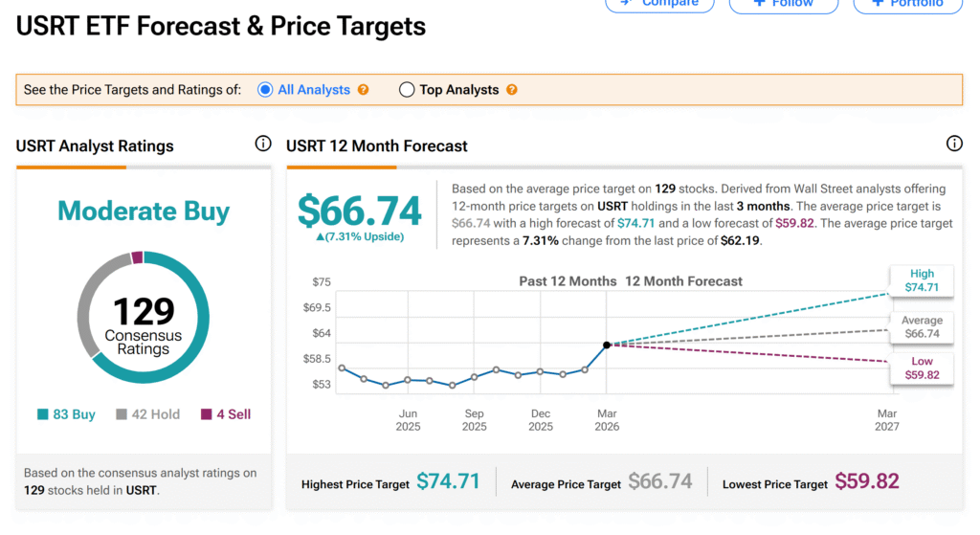The width and height of the screenshot is (980, 535).
Task: Open the 12 Month Forecast info icon
Action: click(x=954, y=145)
